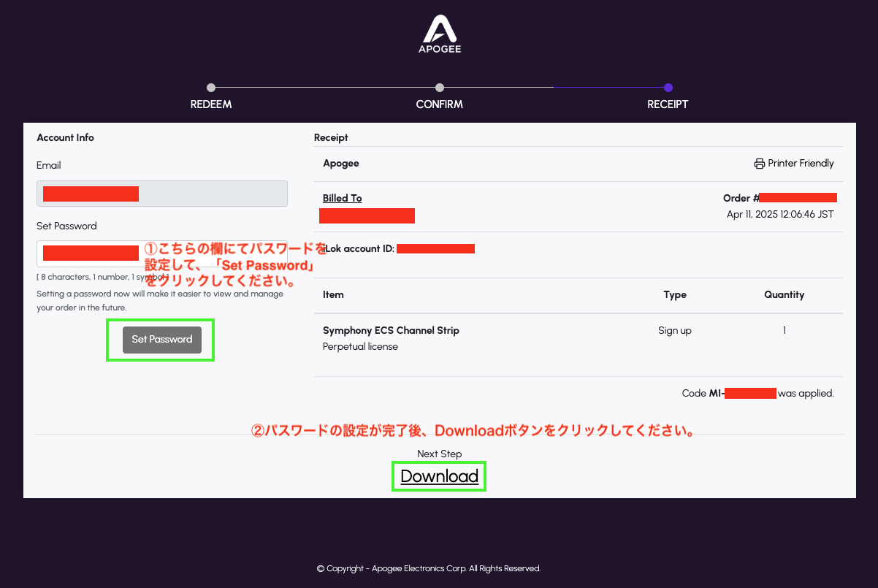Click the Set Password label above the input
The width and height of the screenshot is (878, 588).
click(66, 226)
